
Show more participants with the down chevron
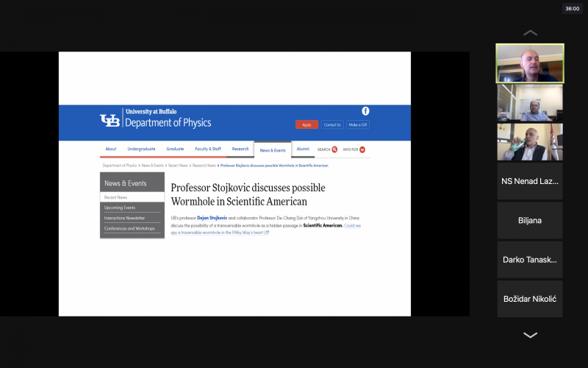pos(530,335)
